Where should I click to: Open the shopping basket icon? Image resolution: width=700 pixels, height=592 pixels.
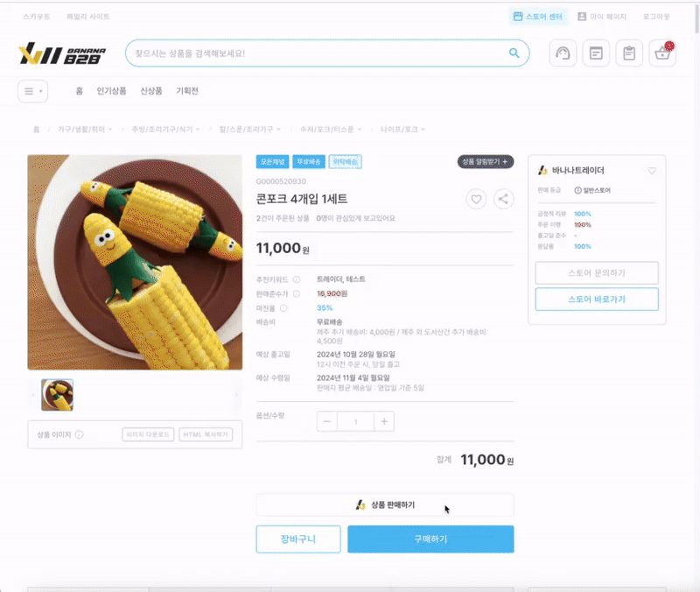[662, 53]
